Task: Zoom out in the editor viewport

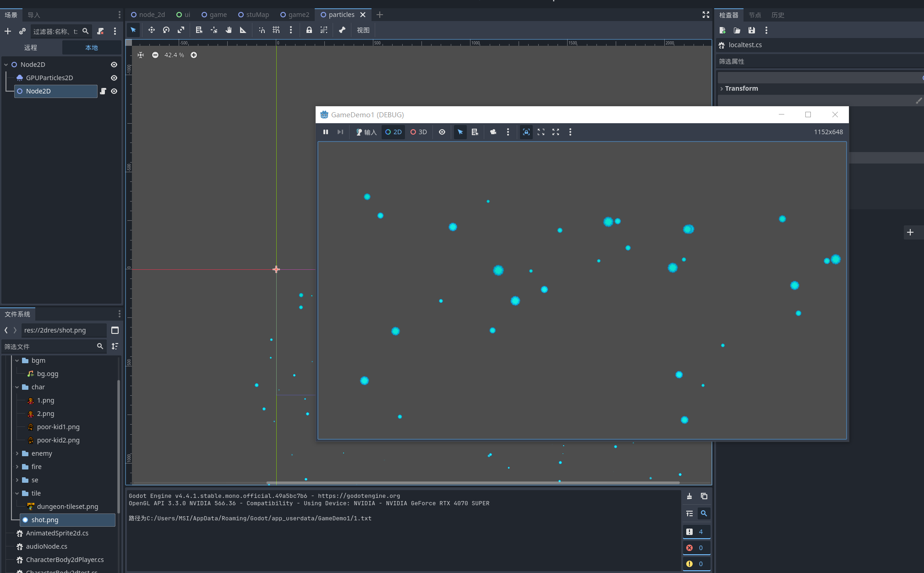Action: point(155,55)
